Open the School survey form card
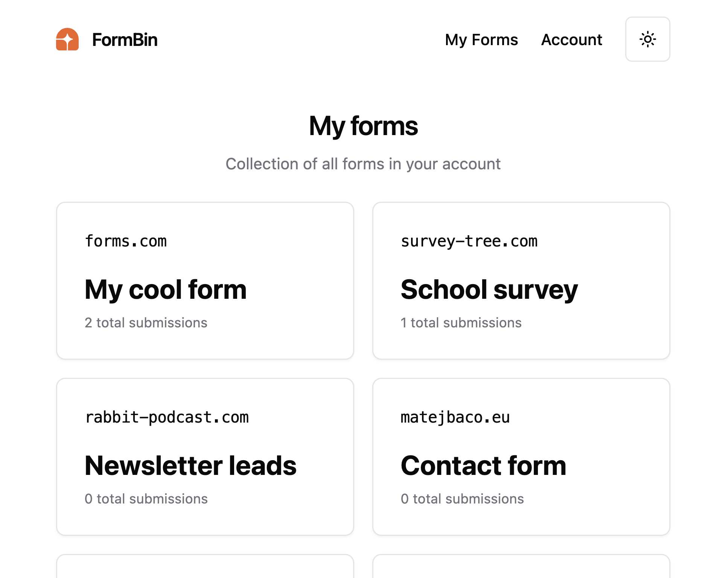This screenshot has width=728, height=578. pos(521,281)
